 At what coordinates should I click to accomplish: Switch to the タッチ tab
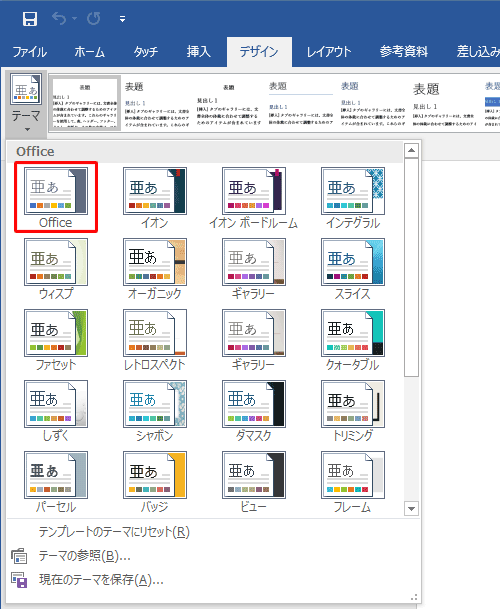(x=145, y=52)
